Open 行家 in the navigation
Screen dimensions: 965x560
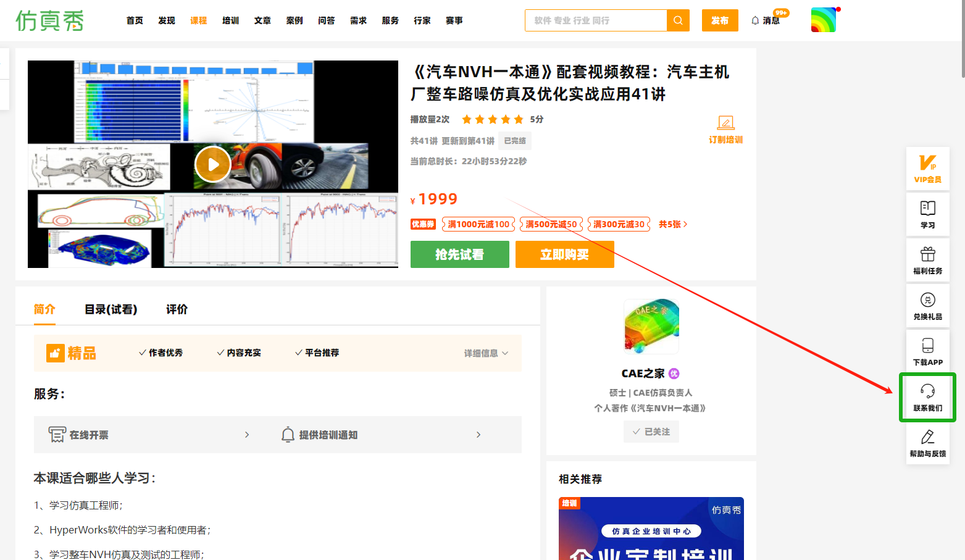click(x=422, y=20)
